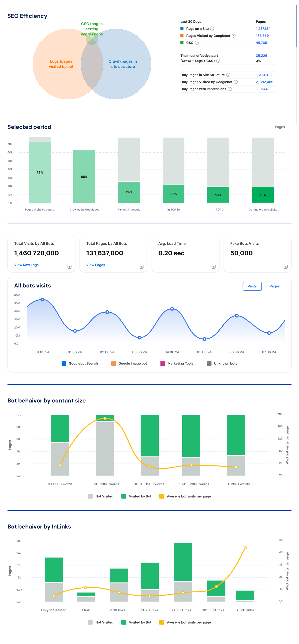
Task: Click green bar for Only in SiteMap
Action: [54, 570]
